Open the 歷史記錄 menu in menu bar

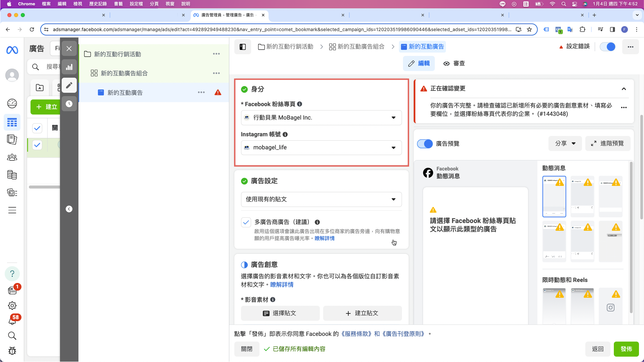coord(98,4)
